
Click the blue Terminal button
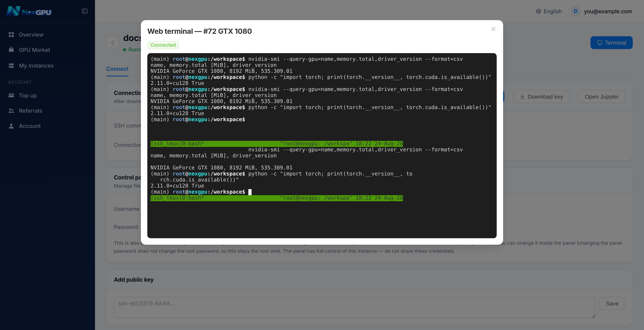[x=611, y=43]
